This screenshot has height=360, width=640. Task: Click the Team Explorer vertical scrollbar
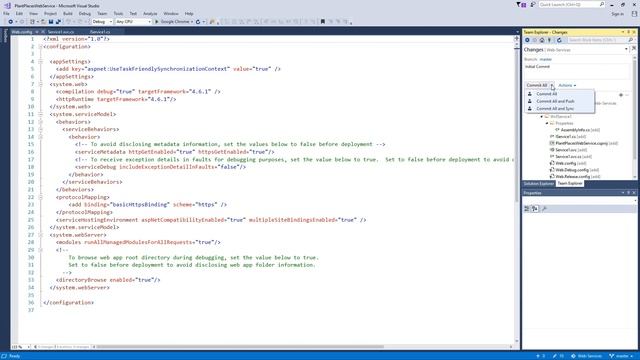(635, 110)
